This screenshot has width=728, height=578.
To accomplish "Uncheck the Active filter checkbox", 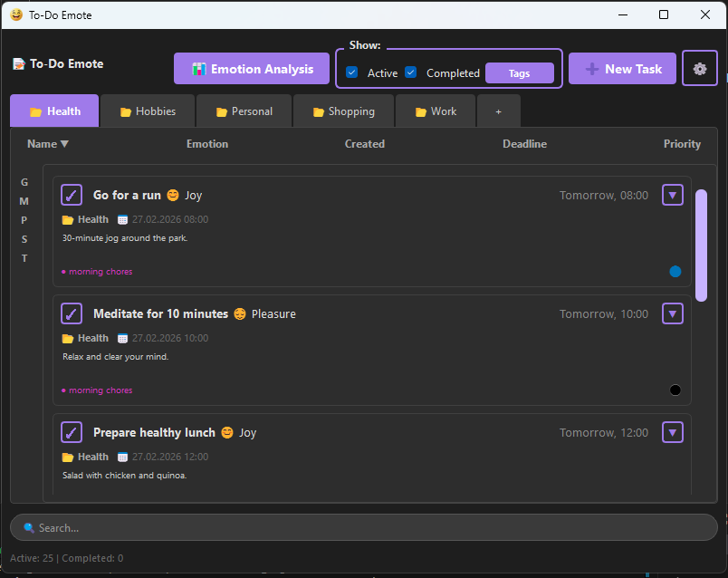I will (x=351, y=73).
